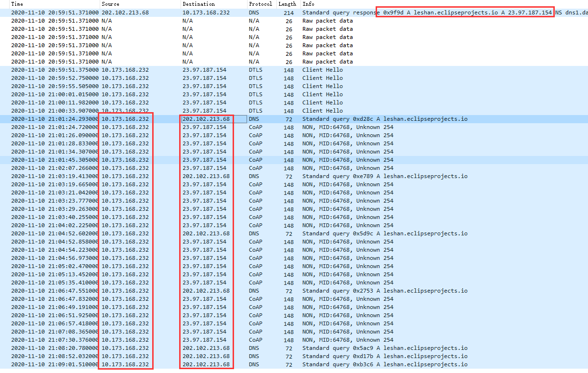The height and width of the screenshot is (373, 588).
Task: Sort packets by the Length column header
Action: click(287, 4)
